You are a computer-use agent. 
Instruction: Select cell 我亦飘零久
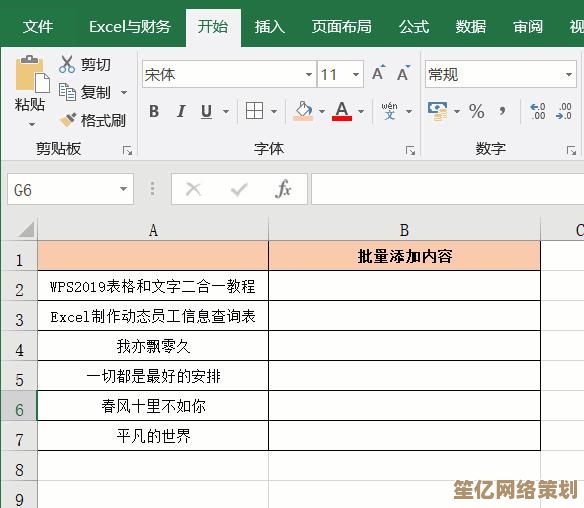[153, 346]
